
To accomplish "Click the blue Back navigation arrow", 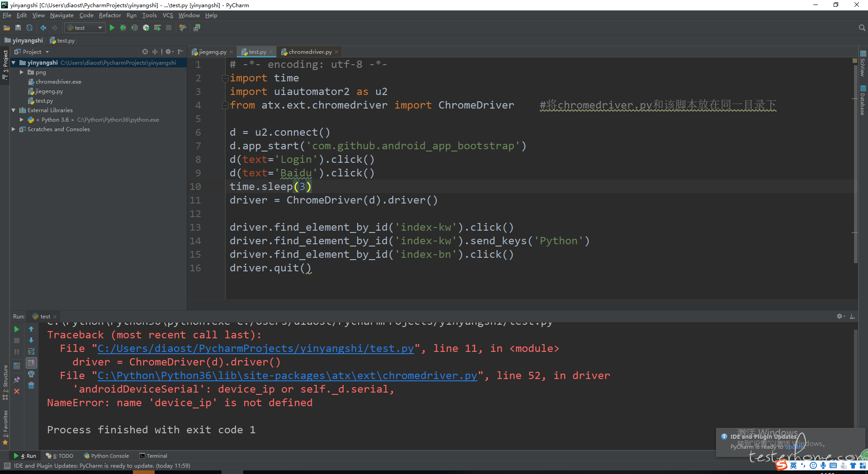I will [x=43, y=28].
